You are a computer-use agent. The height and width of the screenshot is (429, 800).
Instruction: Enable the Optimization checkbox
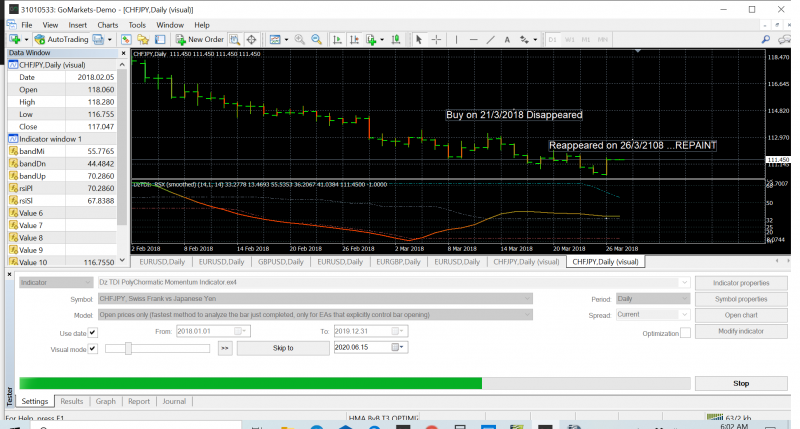click(685, 332)
